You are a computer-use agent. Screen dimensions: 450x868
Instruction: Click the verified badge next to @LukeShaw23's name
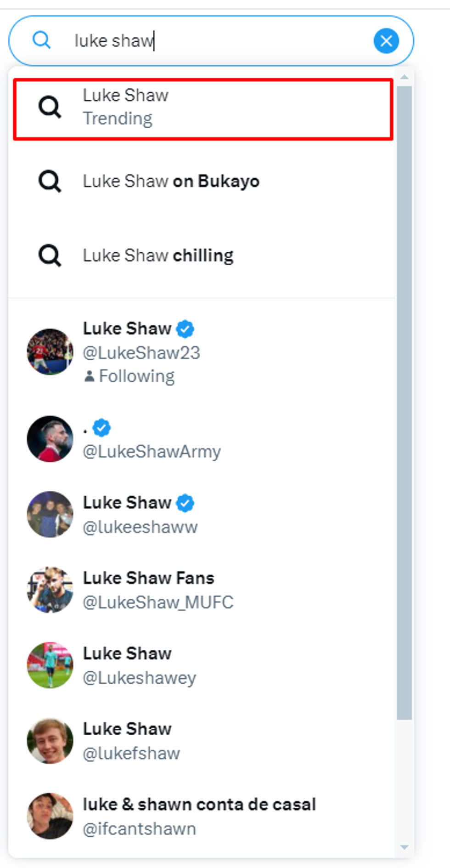pos(185,329)
